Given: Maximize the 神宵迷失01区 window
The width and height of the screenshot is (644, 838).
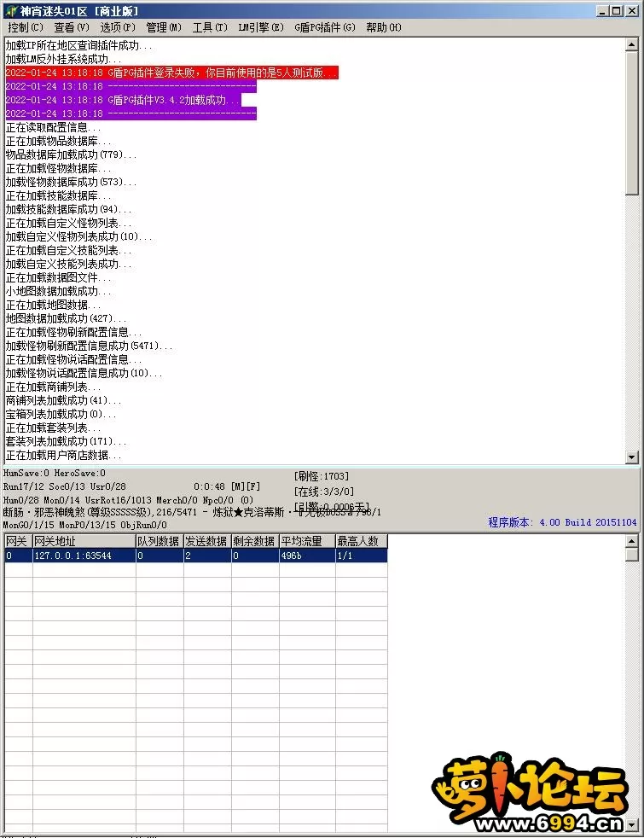Looking at the screenshot, I should (x=616, y=11).
